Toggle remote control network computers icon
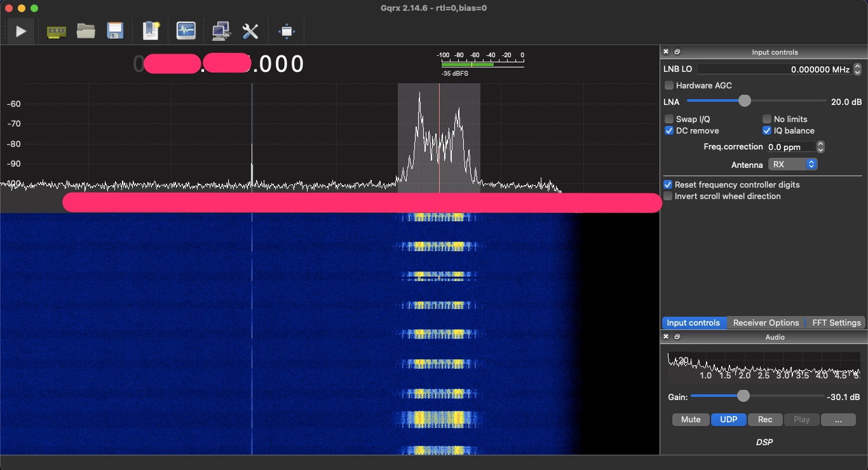The height and width of the screenshot is (470, 868). pyautogui.click(x=221, y=31)
